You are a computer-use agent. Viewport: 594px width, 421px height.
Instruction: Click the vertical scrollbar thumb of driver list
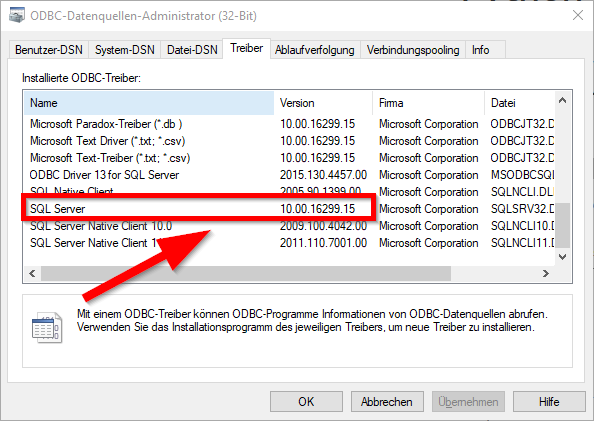563,225
